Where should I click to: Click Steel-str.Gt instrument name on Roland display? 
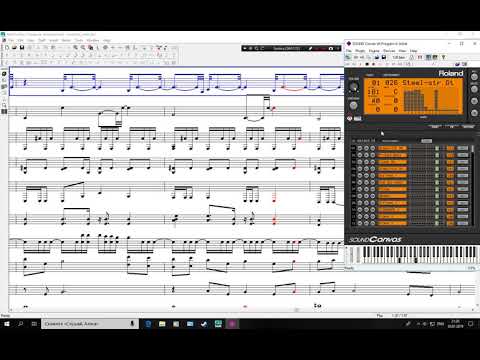[x=427, y=83]
